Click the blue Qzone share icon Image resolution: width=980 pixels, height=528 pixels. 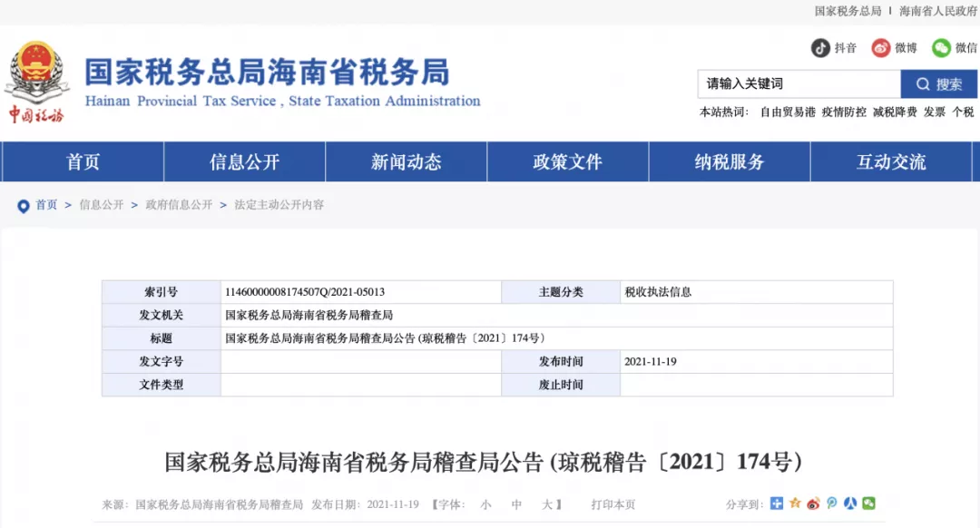coord(777,504)
